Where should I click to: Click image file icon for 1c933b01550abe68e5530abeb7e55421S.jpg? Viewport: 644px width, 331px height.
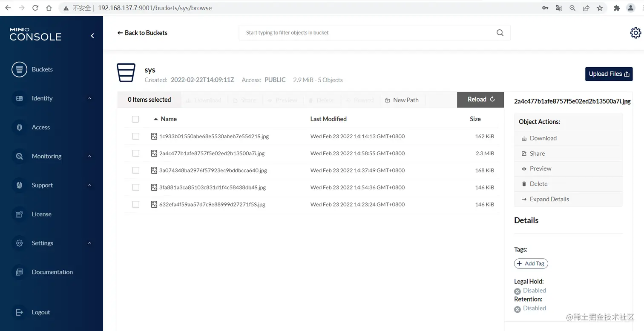tap(154, 136)
